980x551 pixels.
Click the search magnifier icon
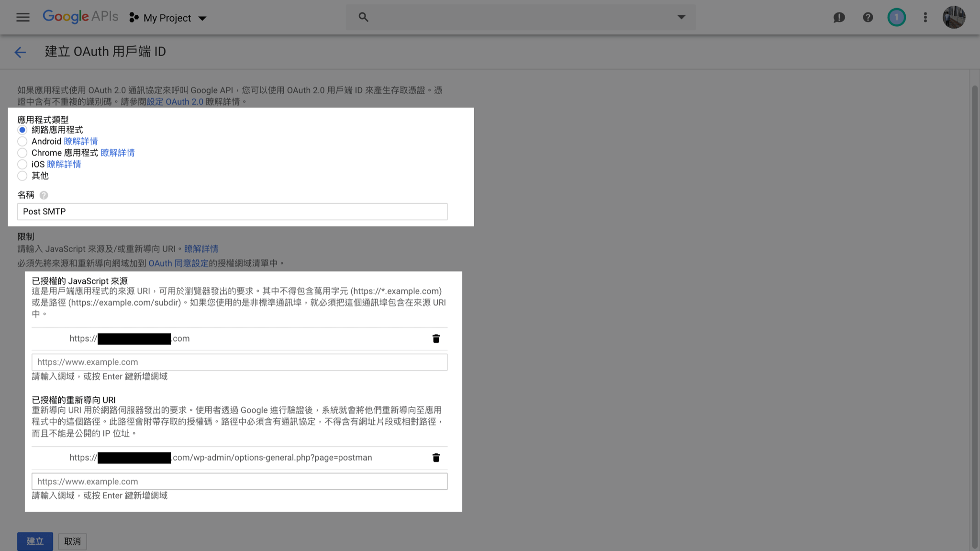pyautogui.click(x=363, y=17)
